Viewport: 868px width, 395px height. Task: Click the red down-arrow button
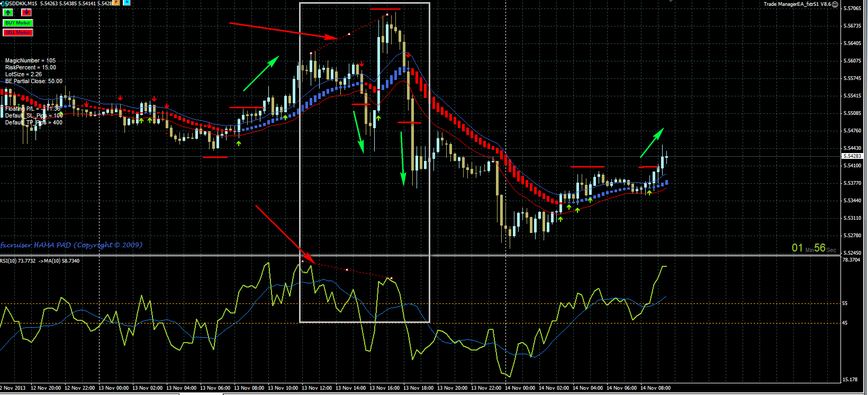pyautogui.click(x=26, y=12)
